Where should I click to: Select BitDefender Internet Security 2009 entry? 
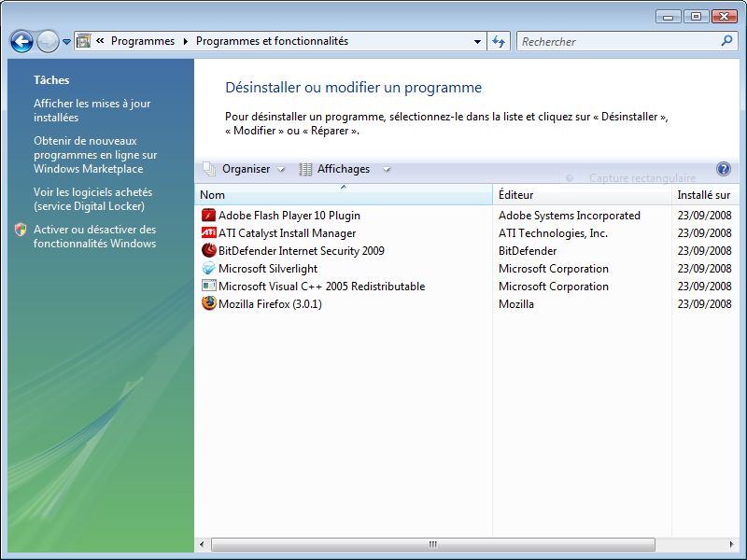click(x=301, y=251)
